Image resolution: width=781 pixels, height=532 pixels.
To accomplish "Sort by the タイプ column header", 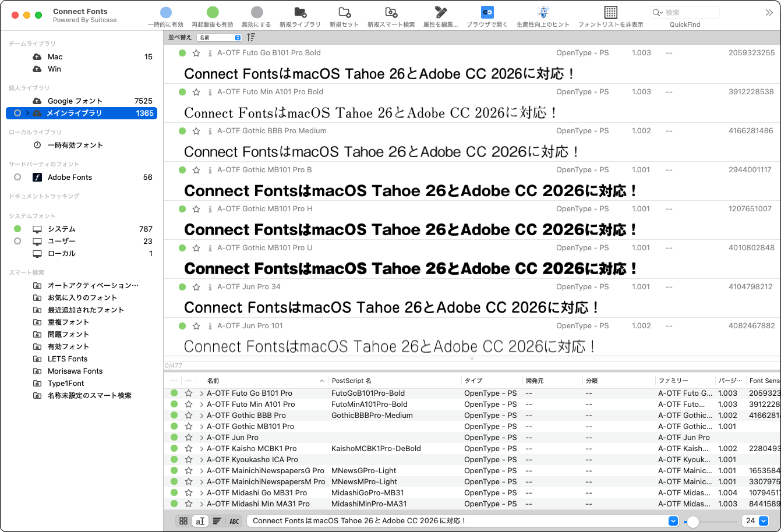I will coord(492,381).
